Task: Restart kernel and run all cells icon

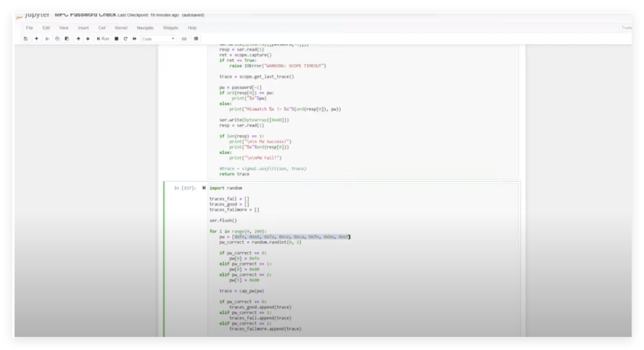Action: click(135, 39)
